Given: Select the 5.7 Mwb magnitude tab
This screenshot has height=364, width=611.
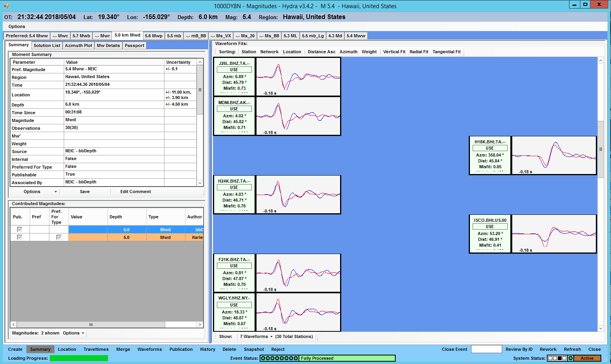Looking at the screenshot, I should tap(81, 36).
